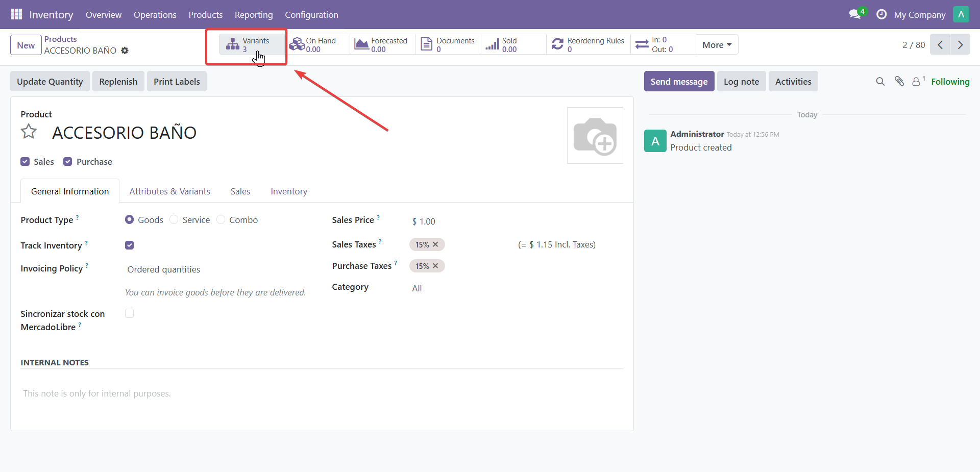Open Reporting menu
Viewport: 980px width, 472px height.
coord(254,15)
